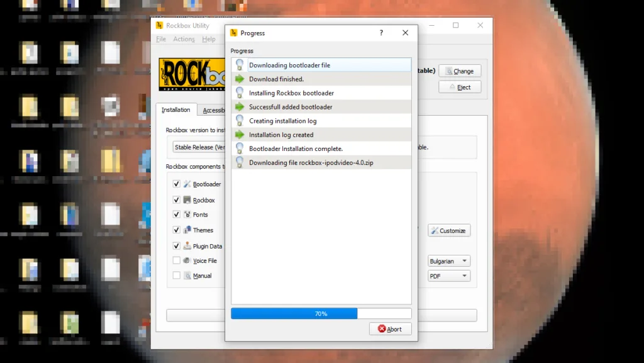Click the dialog help question mark button
Screen dimensions: 644x363
pos(381,33)
